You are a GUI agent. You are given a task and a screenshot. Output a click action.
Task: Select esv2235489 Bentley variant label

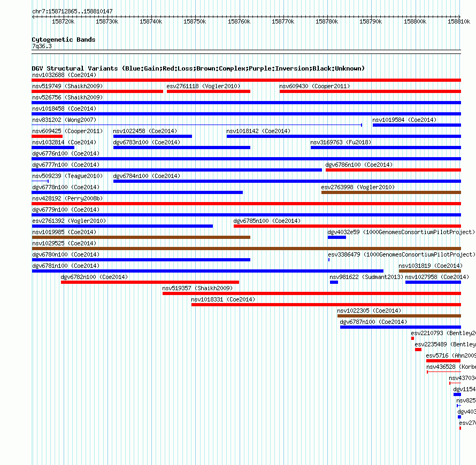445,344
